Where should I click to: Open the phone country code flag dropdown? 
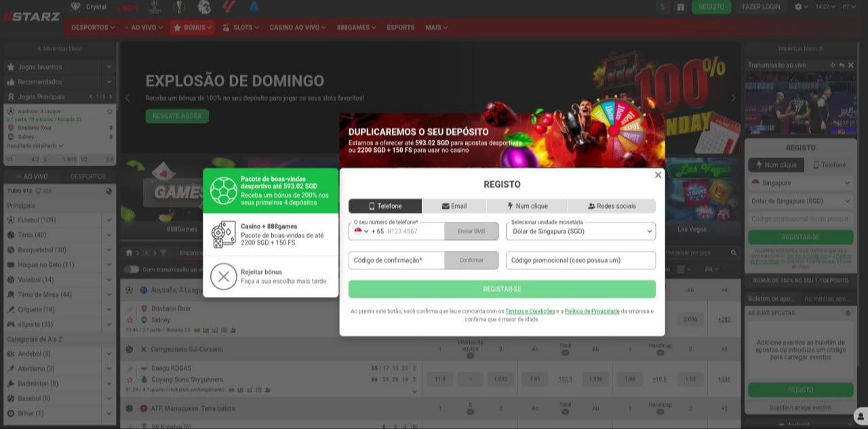coord(361,231)
